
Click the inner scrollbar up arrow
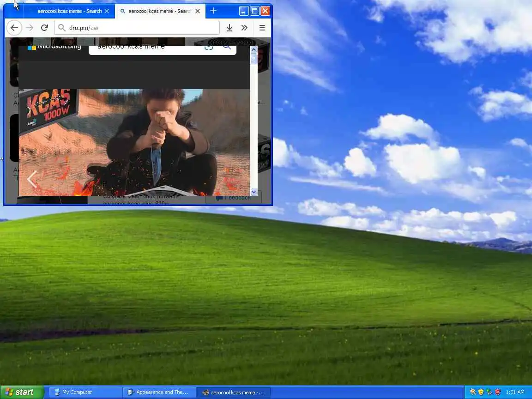tap(254, 49)
